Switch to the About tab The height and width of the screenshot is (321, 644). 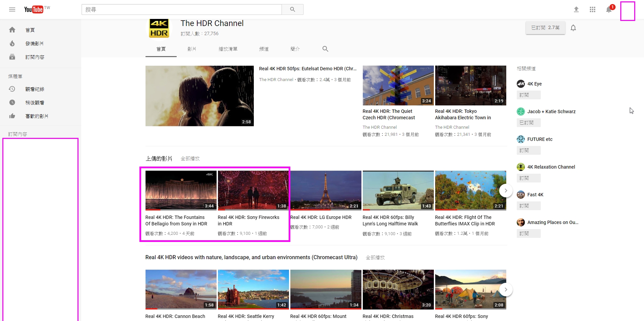pos(295,49)
